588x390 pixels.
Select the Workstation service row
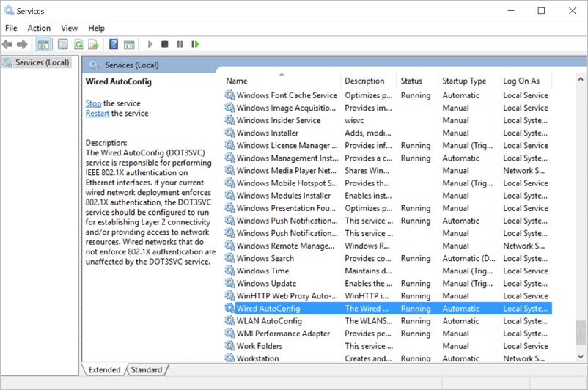coord(388,358)
